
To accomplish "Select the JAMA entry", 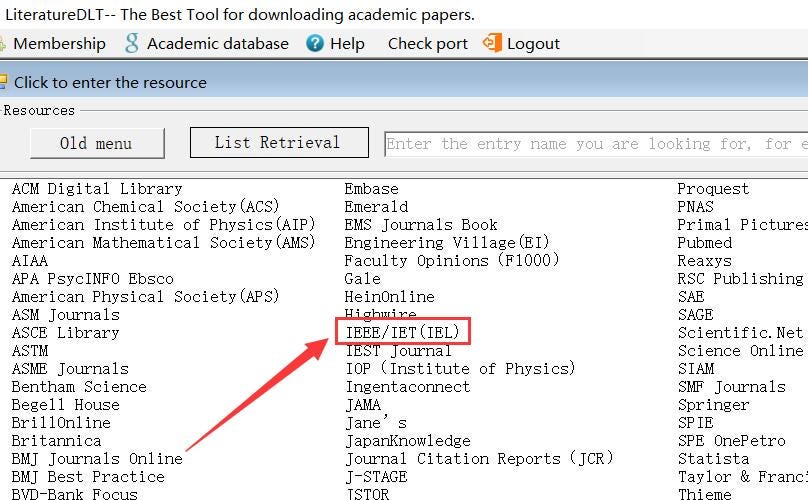I will (x=363, y=405).
